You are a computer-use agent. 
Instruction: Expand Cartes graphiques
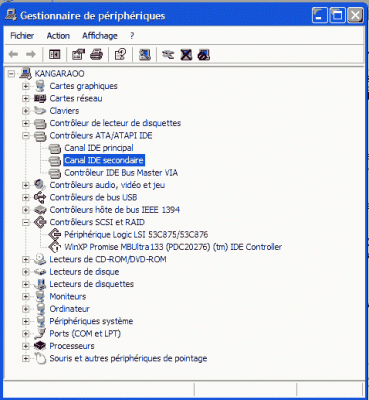(26, 86)
